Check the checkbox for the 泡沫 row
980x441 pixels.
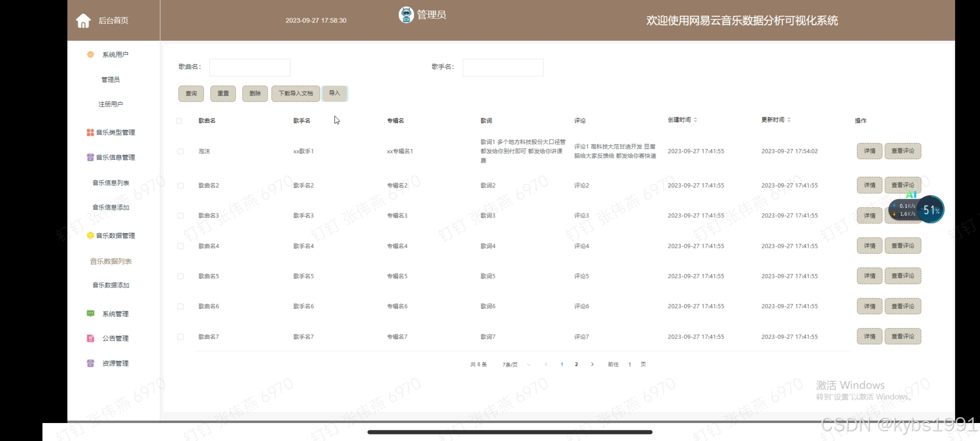pos(180,151)
